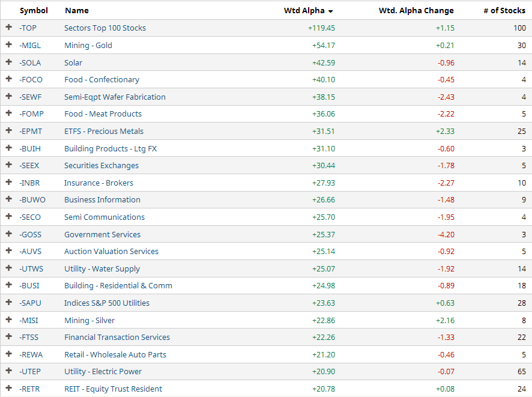Viewport: 532px width, 397px height.
Task: Click the -TOP symbol
Action: click(28, 28)
